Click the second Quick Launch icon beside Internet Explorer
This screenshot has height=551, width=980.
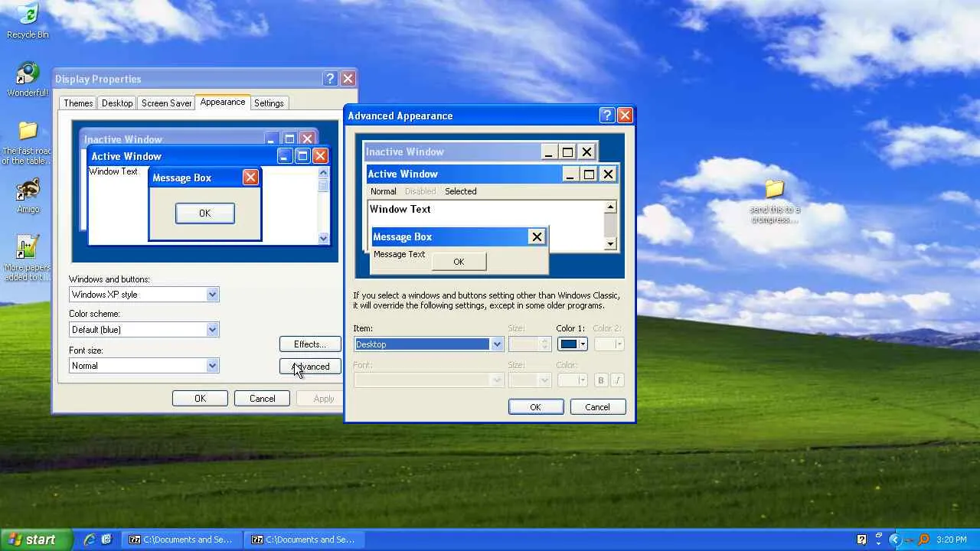106,540
